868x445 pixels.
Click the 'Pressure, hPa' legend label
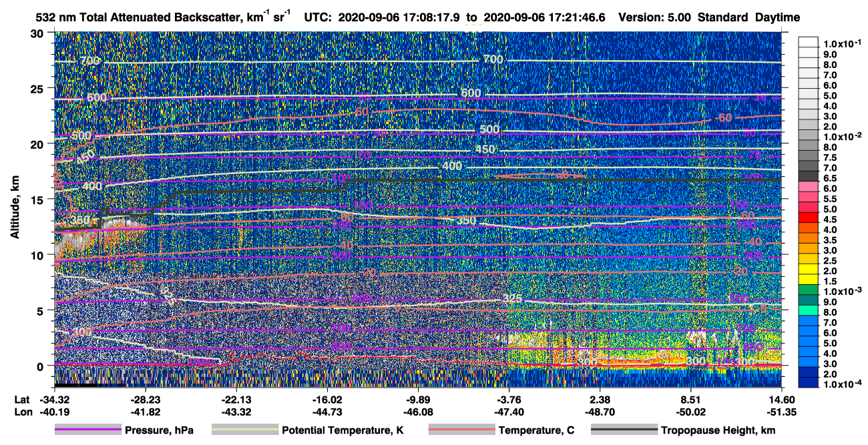click(x=159, y=430)
